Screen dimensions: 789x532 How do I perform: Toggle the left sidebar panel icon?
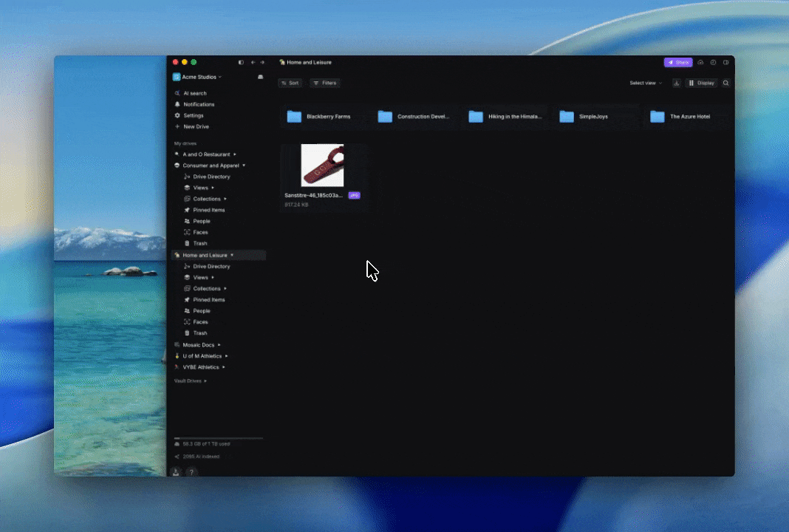tap(241, 63)
